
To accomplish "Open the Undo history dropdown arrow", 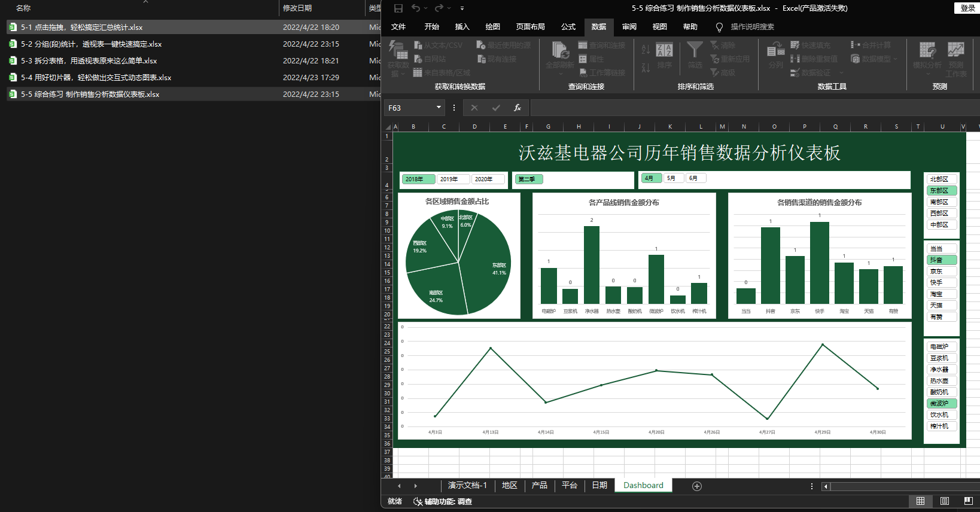I will pyautogui.click(x=426, y=8).
